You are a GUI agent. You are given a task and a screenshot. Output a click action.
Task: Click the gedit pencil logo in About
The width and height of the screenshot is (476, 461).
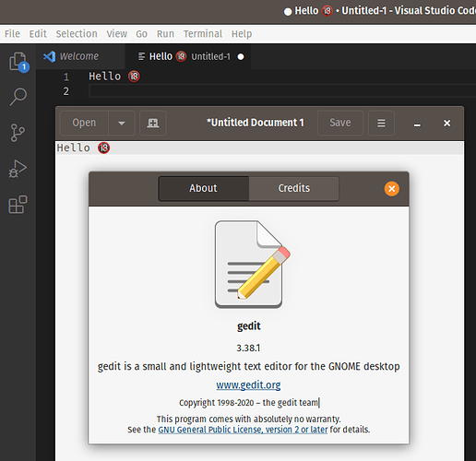coord(252,264)
